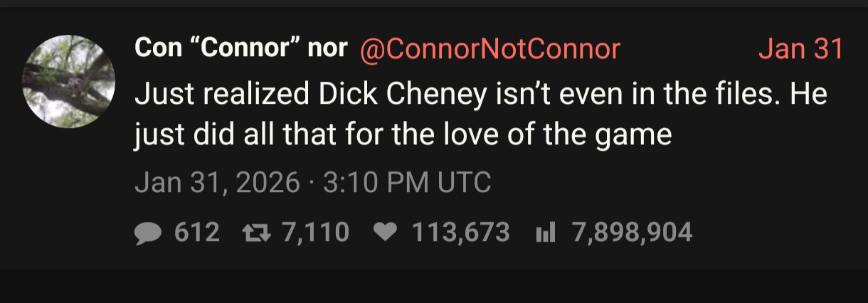Viewport: 868px width, 303px height.
Task: Click the 7,110 retweets count
Action: pyautogui.click(x=315, y=233)
